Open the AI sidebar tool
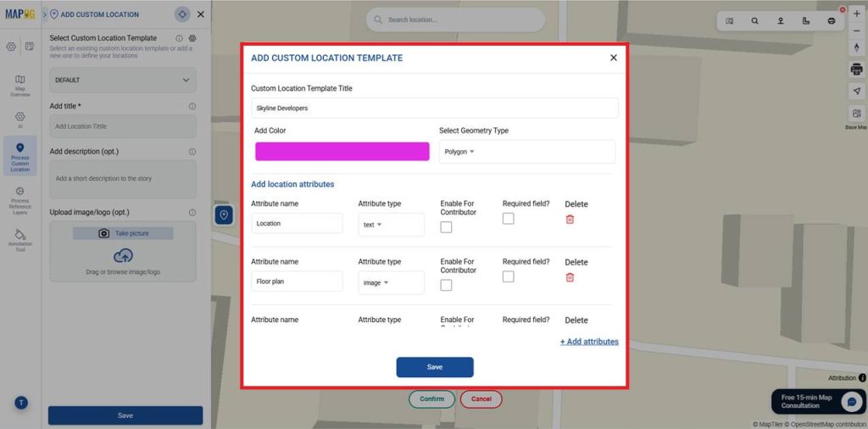Screen dimensions: 868x429 click(20, 120)
